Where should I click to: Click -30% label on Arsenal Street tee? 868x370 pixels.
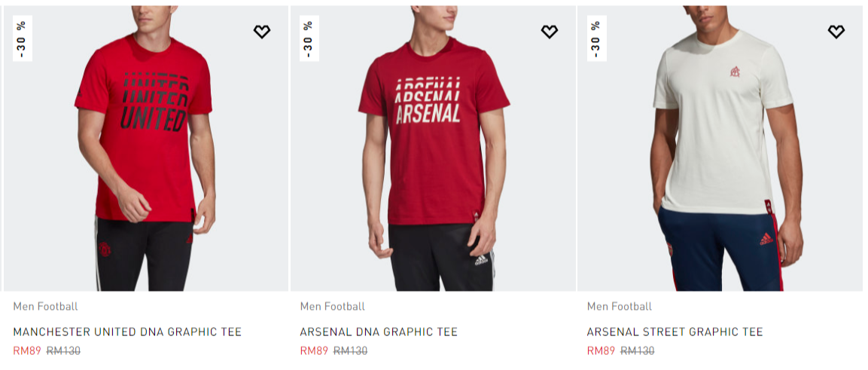tap(596, 38)
